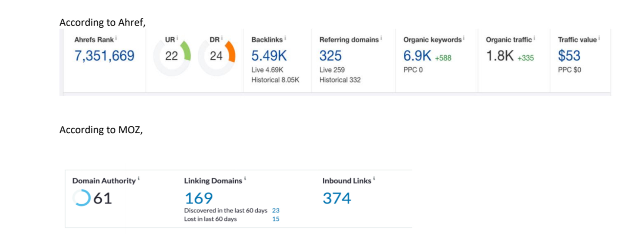Click the info icon beside Traffic value

tap(599, 38)
